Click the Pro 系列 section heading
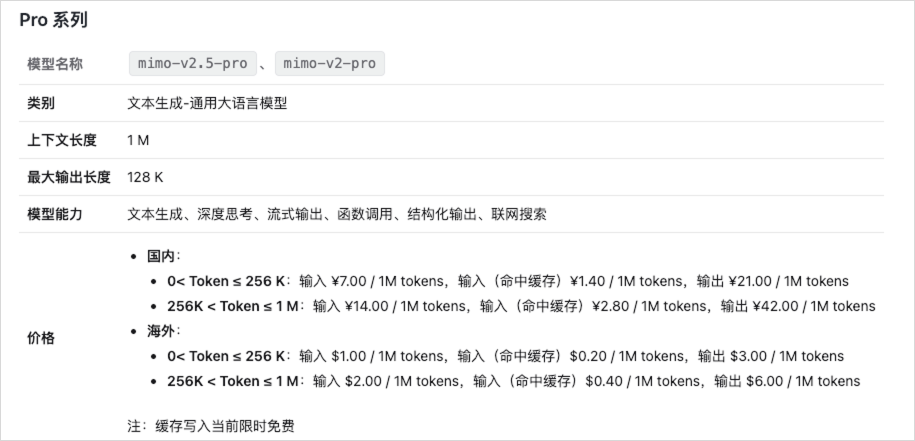The height and width of the screenshot is (441, 915). [x=53, y=20]
